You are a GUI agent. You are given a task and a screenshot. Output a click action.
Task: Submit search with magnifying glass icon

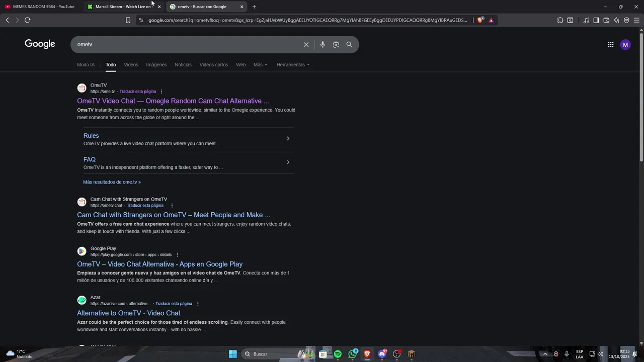(349, 45)
